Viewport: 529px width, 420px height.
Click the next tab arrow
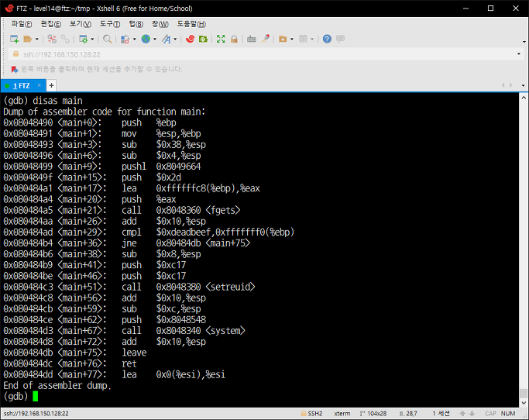tap(511, 85)
